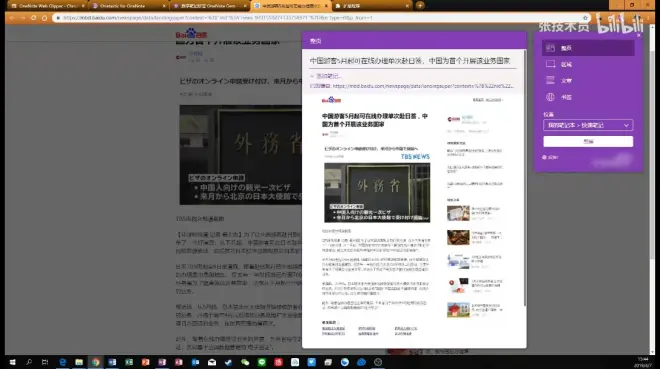Go to Chrome home page

tap(45, 18)
